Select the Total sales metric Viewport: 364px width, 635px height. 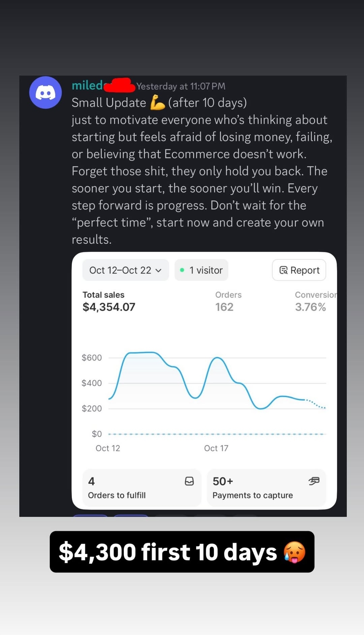click(x=109, y=301)
